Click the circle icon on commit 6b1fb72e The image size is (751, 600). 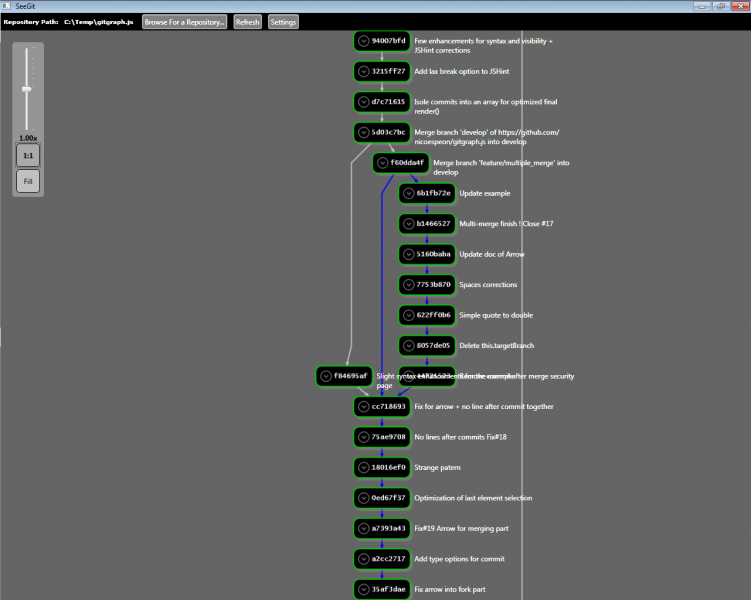409,193
